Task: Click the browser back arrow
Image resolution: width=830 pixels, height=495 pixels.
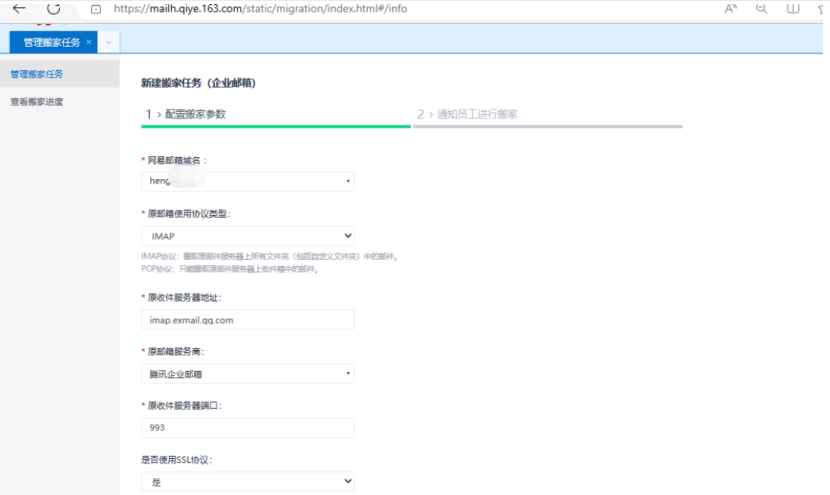Action: coord(19,8)
